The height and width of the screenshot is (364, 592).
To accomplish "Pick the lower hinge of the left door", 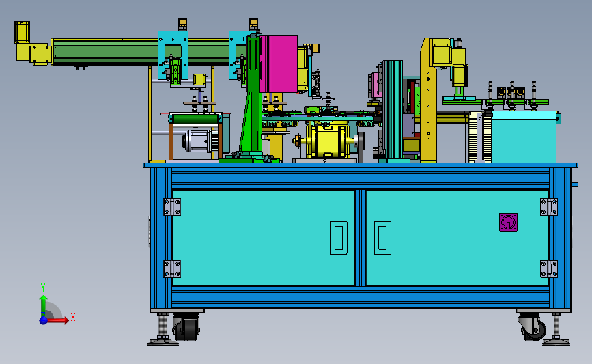I will [172, 269].
